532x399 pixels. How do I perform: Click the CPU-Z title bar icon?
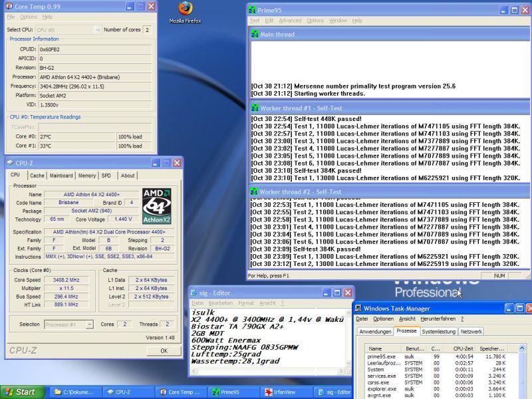10,163
